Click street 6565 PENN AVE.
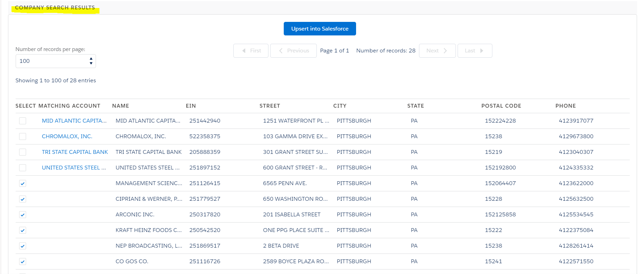Screen dimensions: 644x274 (285, 183)
